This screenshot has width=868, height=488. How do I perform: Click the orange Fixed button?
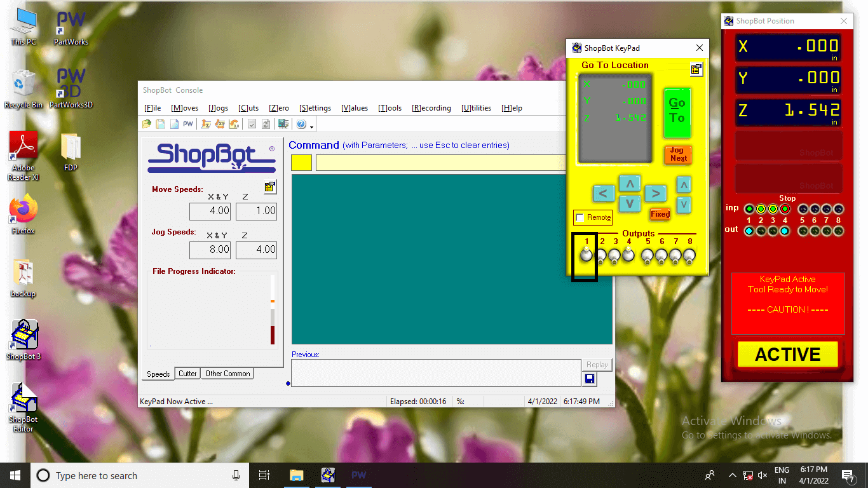[660, 214]
